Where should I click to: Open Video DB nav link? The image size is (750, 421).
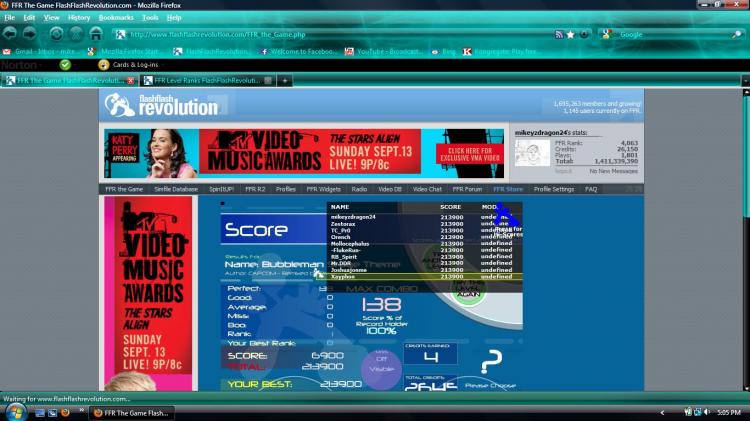coord(390,189)
